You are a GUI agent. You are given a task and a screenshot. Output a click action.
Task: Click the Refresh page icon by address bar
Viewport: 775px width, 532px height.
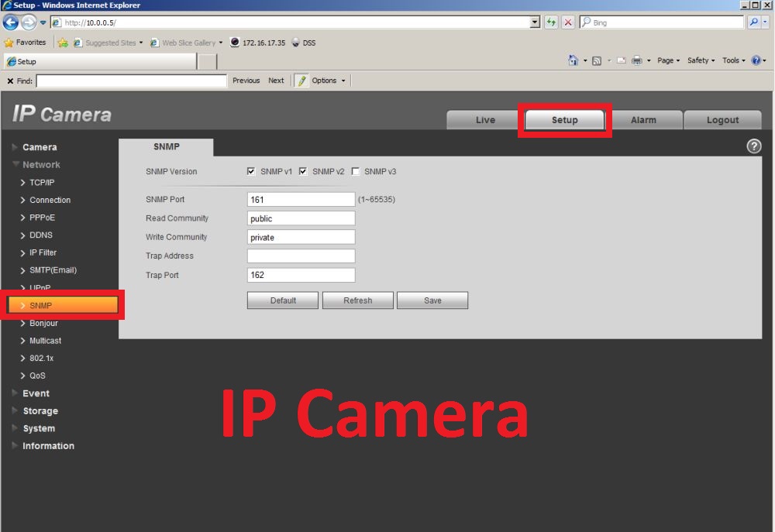point(551,22)
